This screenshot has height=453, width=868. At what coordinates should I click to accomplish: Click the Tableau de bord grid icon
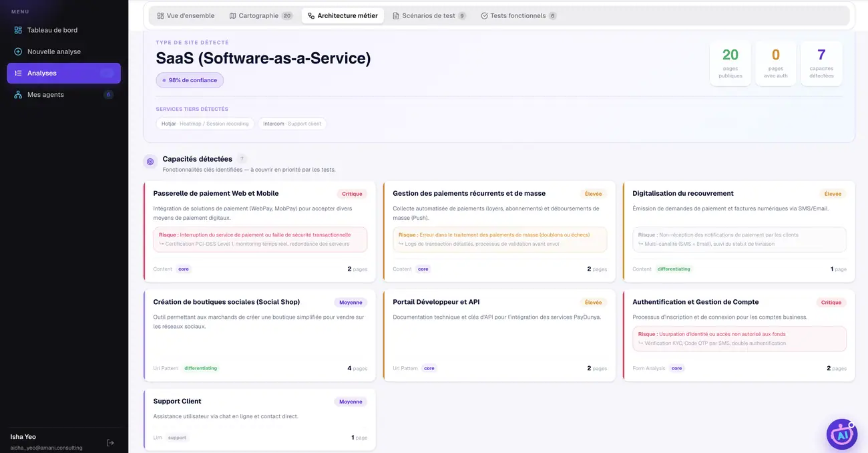tap(18, 30)
